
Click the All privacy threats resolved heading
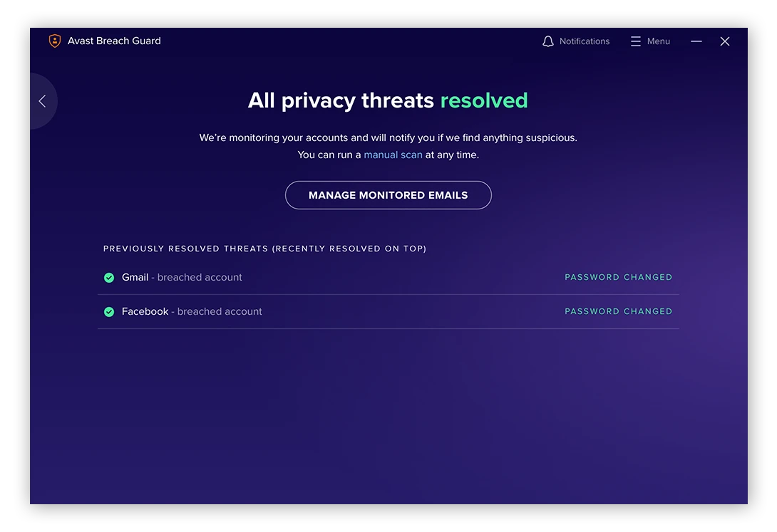pos(388,100)
